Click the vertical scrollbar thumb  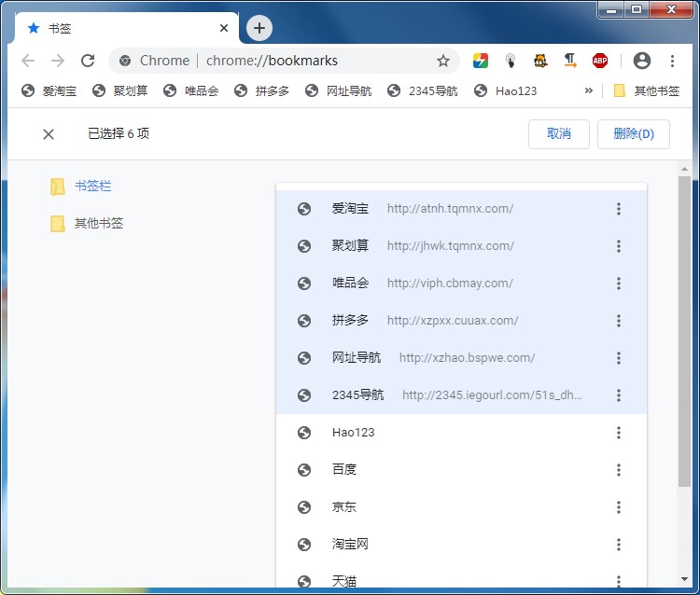[x=684, y=331]
